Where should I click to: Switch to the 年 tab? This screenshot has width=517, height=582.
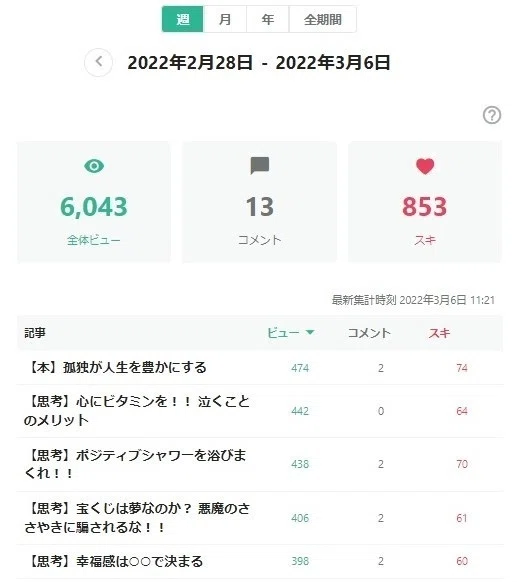pyautogui.click(x=268, y=19)
